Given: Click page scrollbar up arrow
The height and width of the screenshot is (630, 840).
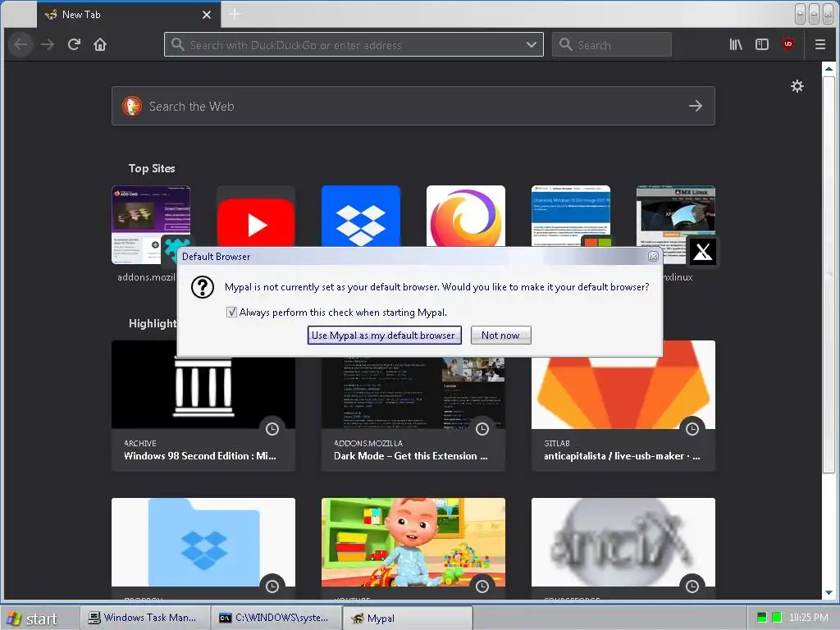Looking at the screenshot, I should (829, 69).
